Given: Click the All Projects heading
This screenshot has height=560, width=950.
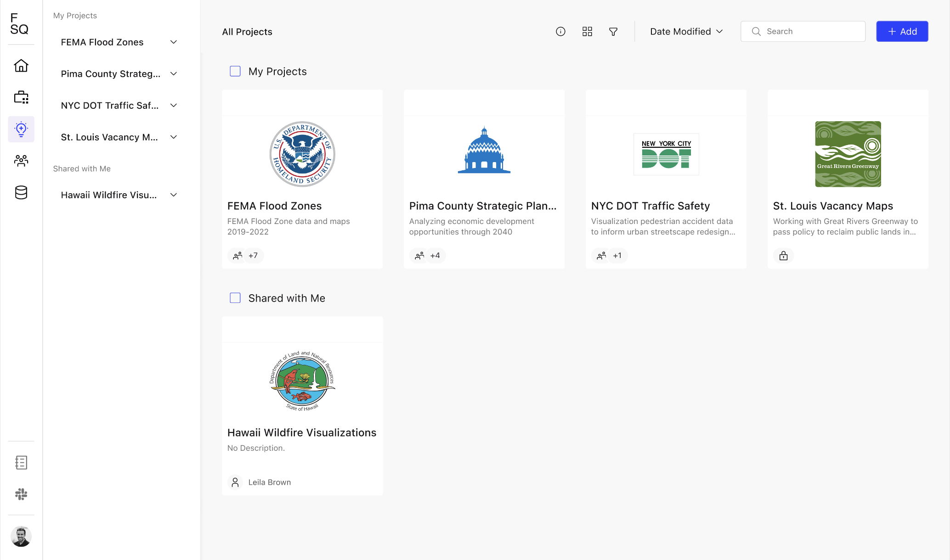Looking at the screenshot, I should point(247,32).
